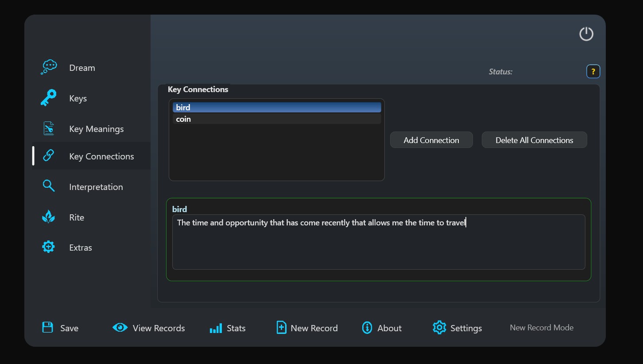Viewport: 643px width, 364px height.
Task: Click the power icon to exit
Action: [x=586, y=34]
